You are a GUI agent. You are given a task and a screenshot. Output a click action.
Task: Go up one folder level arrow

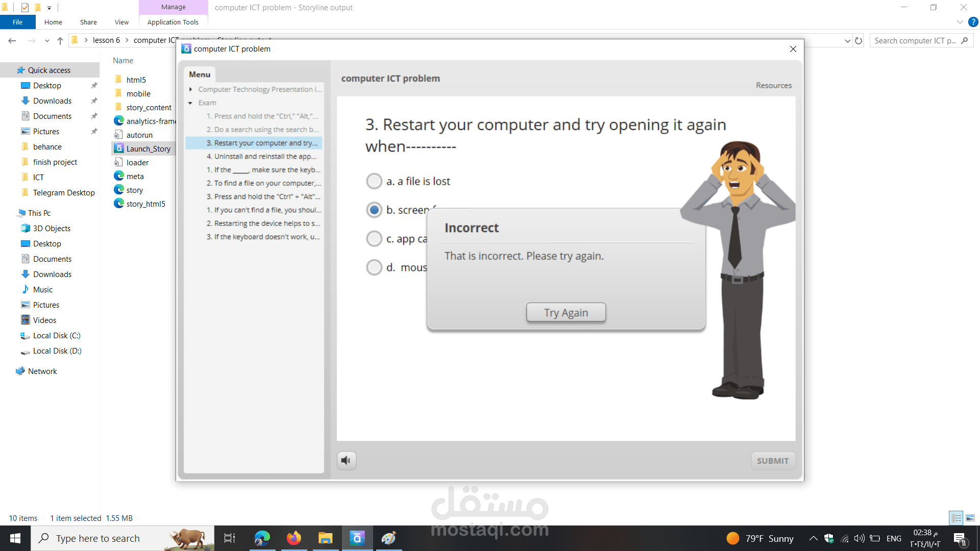click(x=60, y=41)
